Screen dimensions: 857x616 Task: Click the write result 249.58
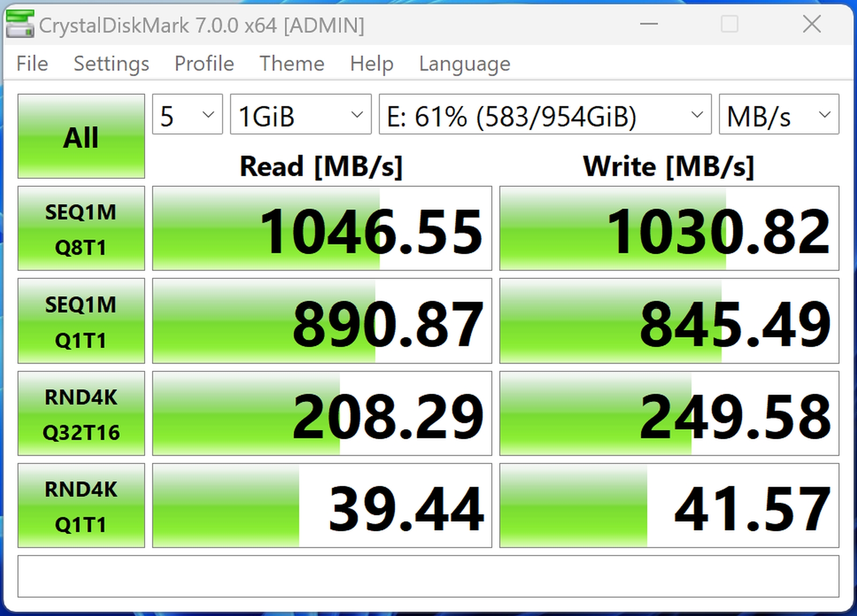click(x=669, y=414)
